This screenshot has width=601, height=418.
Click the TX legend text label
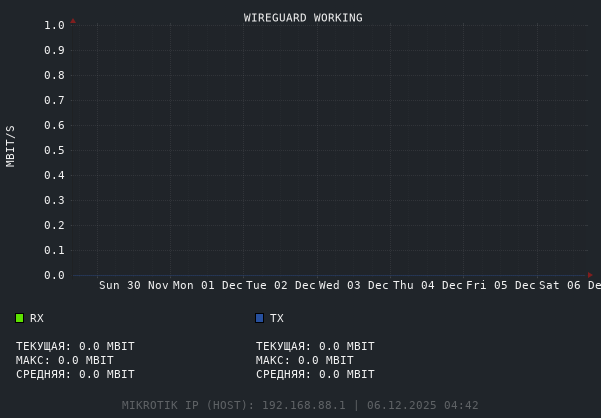coord(277,318)
